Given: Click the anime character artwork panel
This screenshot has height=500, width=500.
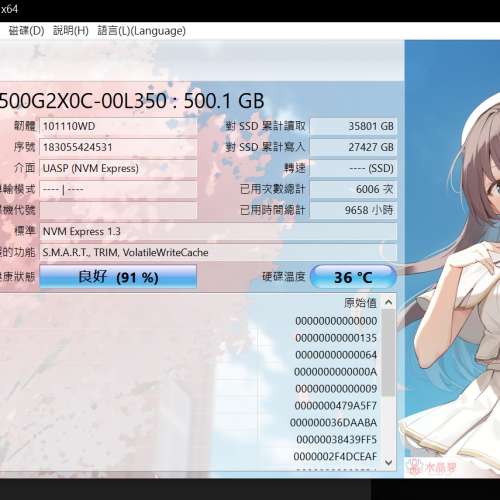Looking at the screenshot, I should pyautogui.click(x=452, y=258).
